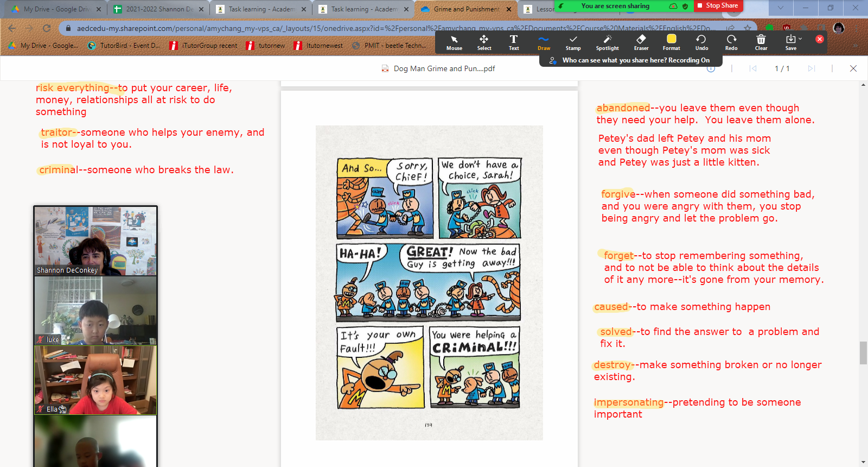Close the PDF preview with X
The image size is (868, 467).
(853, 68)
